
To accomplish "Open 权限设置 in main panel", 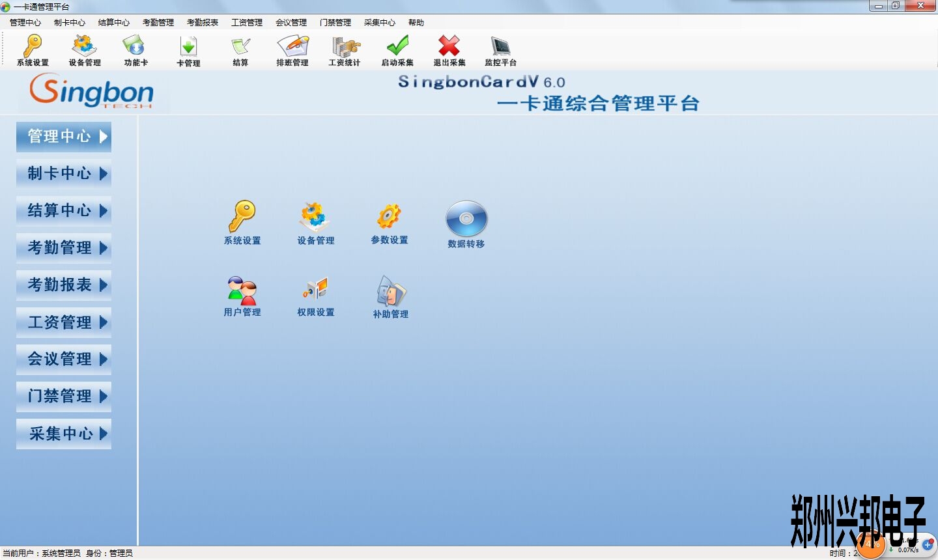I will [316, 296].
